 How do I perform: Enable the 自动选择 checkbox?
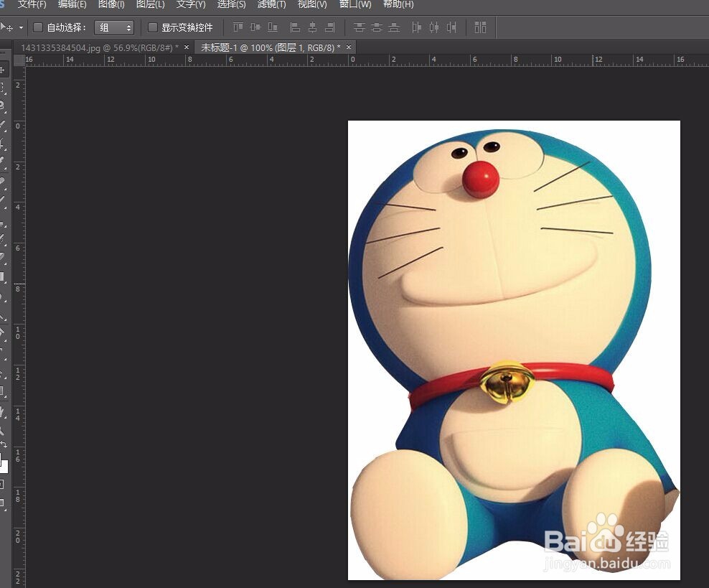(38, 27)
